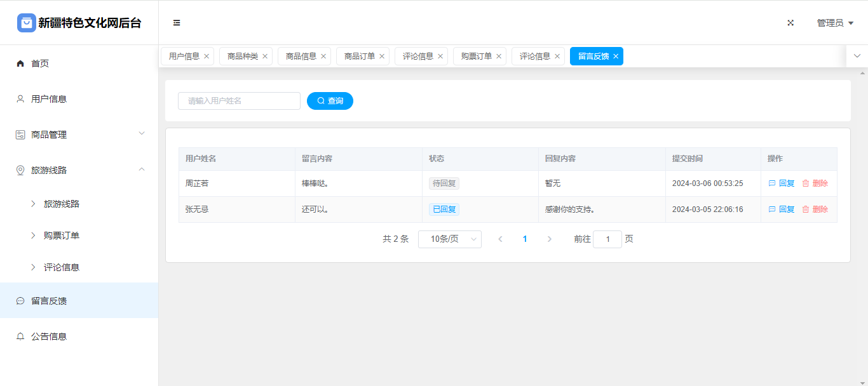
Task: Open the tabs overflow chevron menu
Action: tap(857, 56)
